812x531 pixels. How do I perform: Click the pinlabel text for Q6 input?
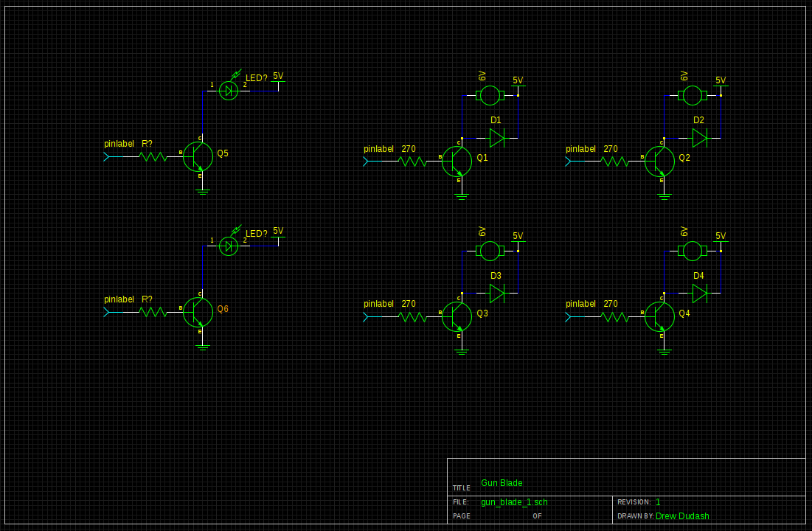coord(119,299)
